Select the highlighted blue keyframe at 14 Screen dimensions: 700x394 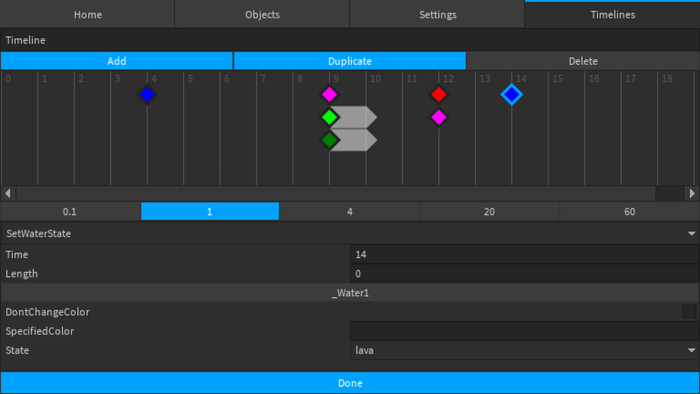[x=512, y=95]
